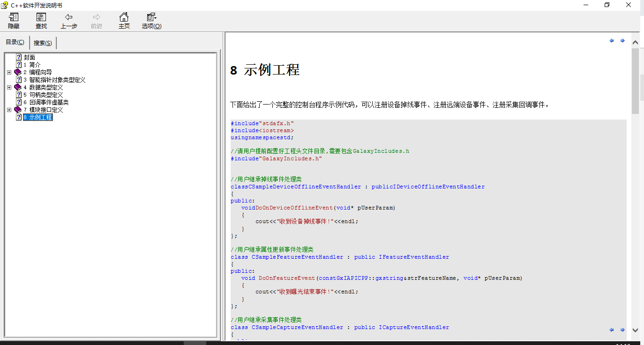Select the 2 编程向导 entry
Screen dimensions: 644x345
(x=37, y=72)
